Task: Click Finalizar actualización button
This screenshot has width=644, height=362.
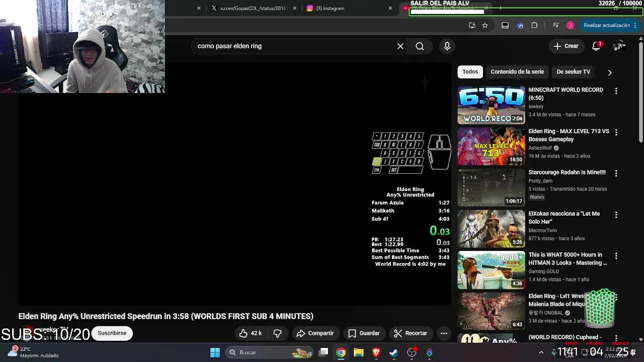Action: tap(610, 26)
